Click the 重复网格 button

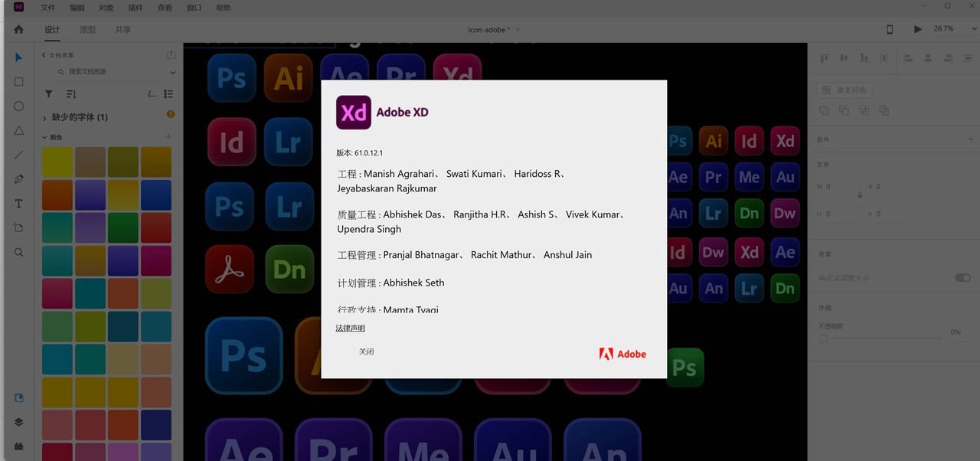pos(844,90)
